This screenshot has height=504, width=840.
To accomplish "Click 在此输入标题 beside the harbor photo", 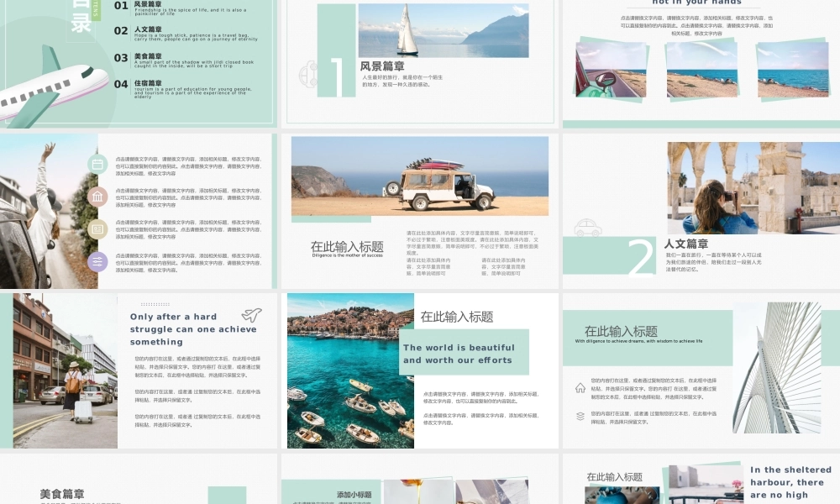I will [457, 317].
